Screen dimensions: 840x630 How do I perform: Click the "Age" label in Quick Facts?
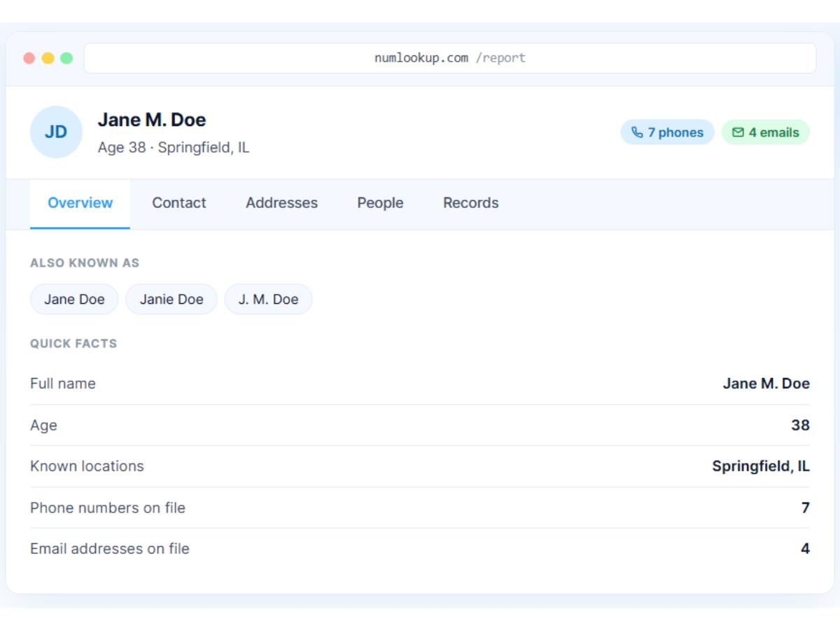coord(43,426)
